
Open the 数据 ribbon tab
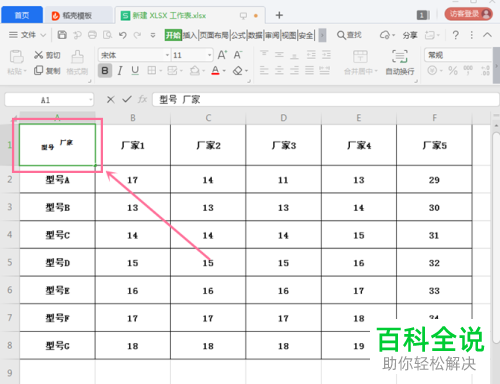[x=255, y=35]
